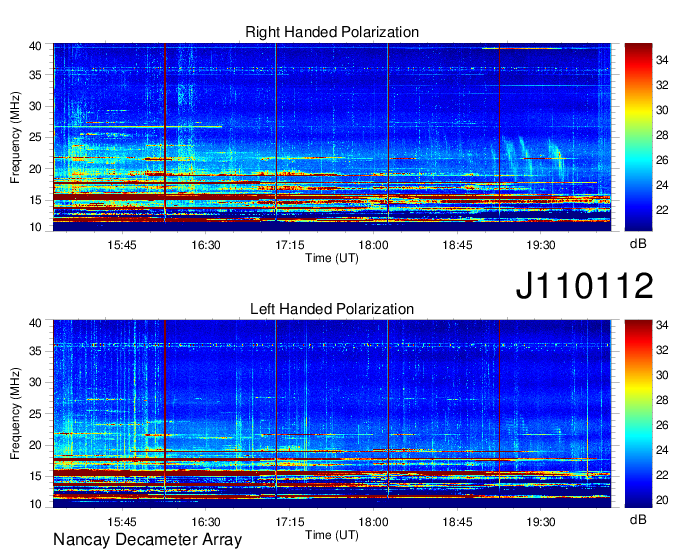Click "dB" unit under right-handed color bar
680x552 pixels.
(x=638, y=244)
